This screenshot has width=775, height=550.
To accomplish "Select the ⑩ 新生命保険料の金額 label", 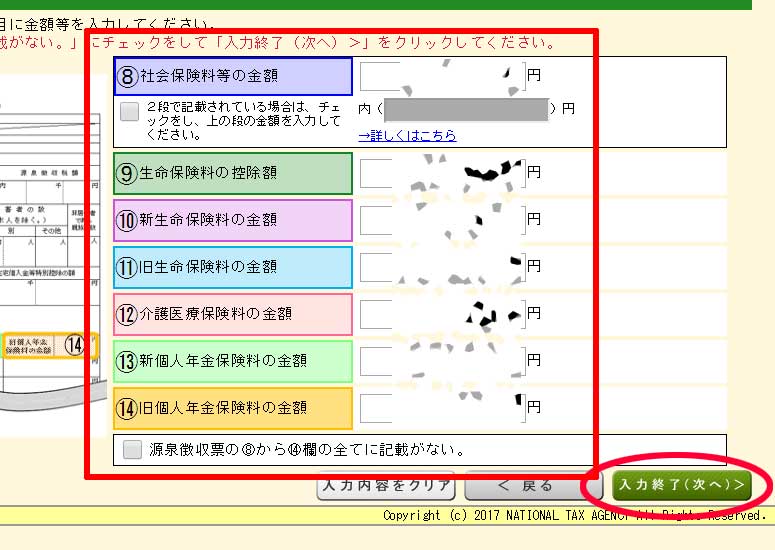I will pyautogui.click(x=233, y=220).
